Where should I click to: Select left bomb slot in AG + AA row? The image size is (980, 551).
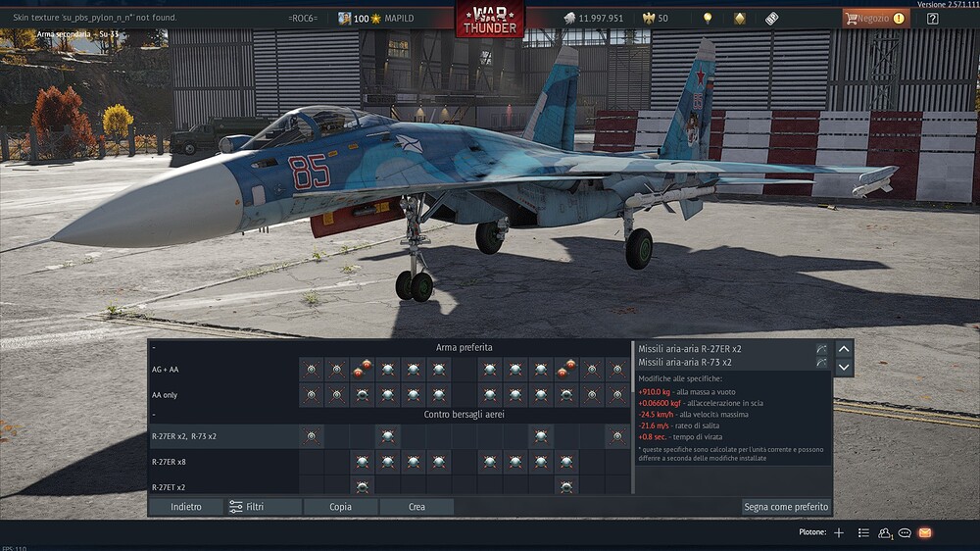[362, 369]
